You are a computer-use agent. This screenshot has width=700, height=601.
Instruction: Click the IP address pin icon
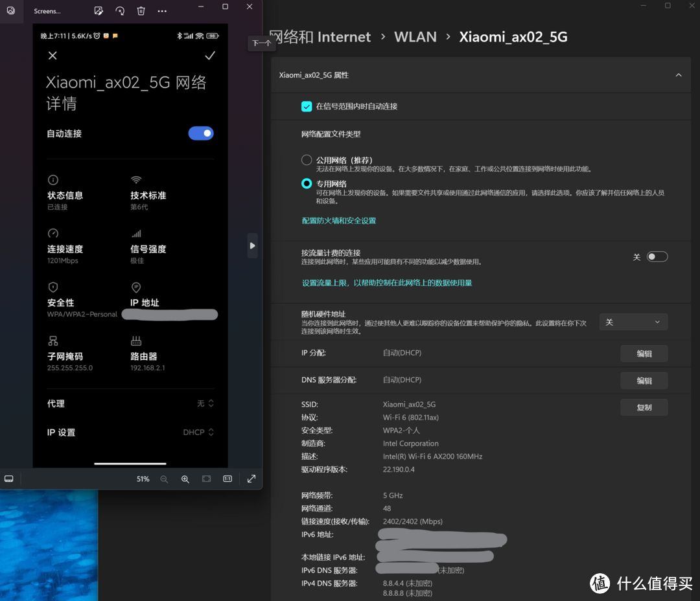tap(136, 287)
